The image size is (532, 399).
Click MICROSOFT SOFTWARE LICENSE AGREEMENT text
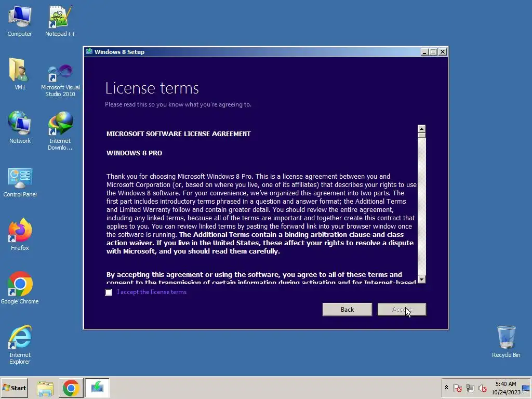[179, 134]
